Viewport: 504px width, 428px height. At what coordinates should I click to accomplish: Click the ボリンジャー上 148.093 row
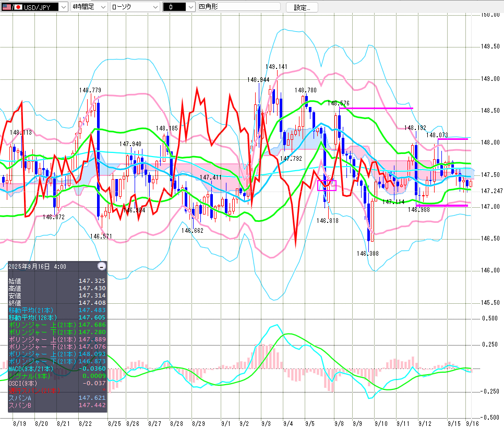[57, 354]
